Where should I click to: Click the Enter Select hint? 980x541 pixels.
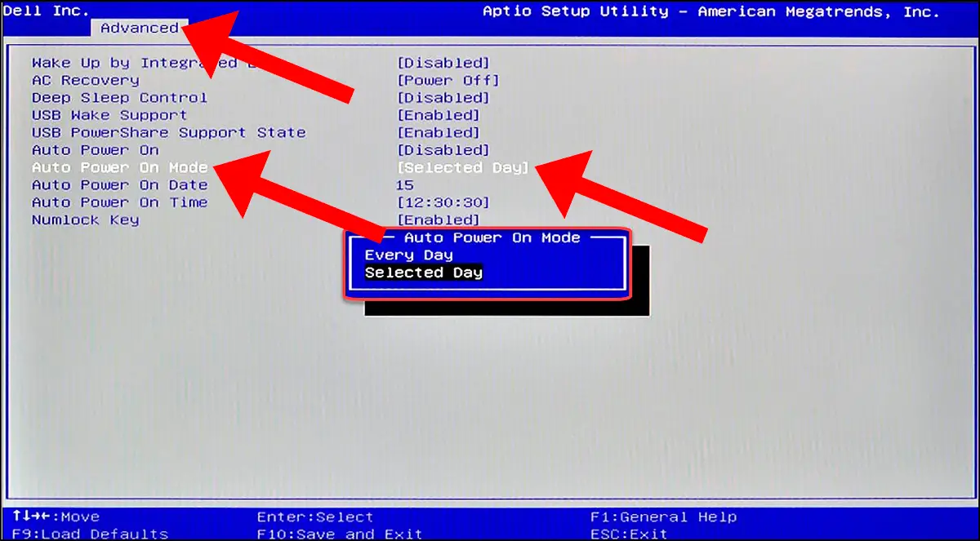[x=315, y=517]
